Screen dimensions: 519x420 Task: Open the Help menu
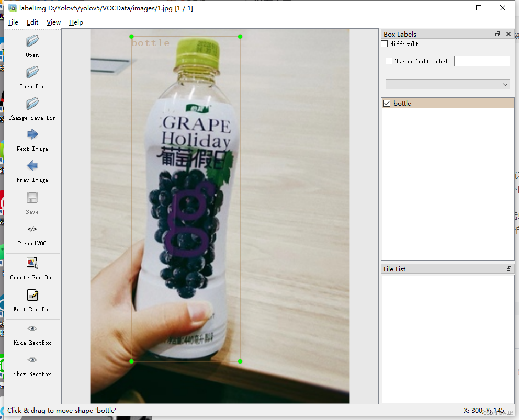click(x=76, y=22)
